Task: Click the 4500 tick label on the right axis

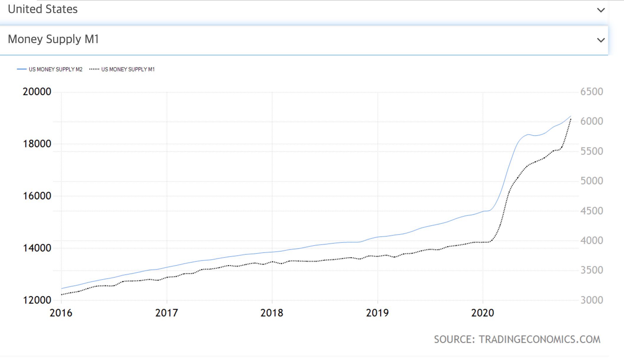Action: [x=592, y=211]
